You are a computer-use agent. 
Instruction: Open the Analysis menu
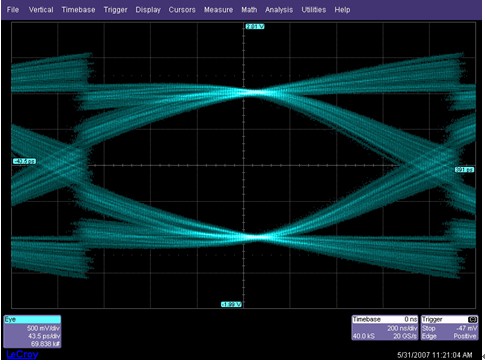279,10
